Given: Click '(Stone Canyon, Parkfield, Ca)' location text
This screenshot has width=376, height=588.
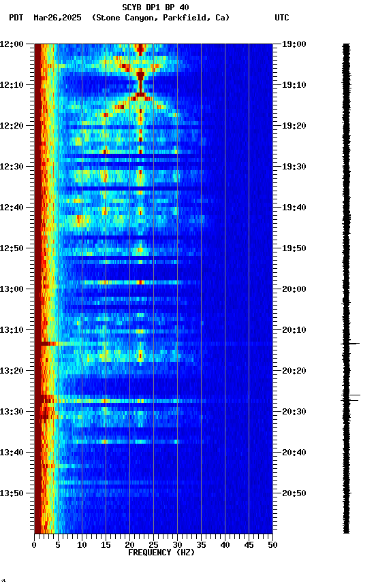Looking at the screenshot, I should [x=161, y=18].
